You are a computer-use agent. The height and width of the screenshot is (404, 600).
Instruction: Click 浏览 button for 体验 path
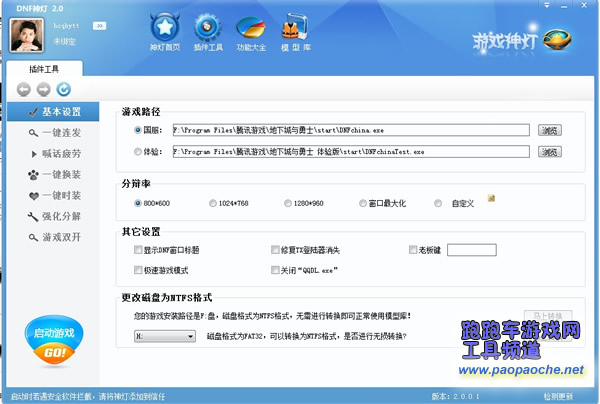pyautogui.click(x=550, y=152)
